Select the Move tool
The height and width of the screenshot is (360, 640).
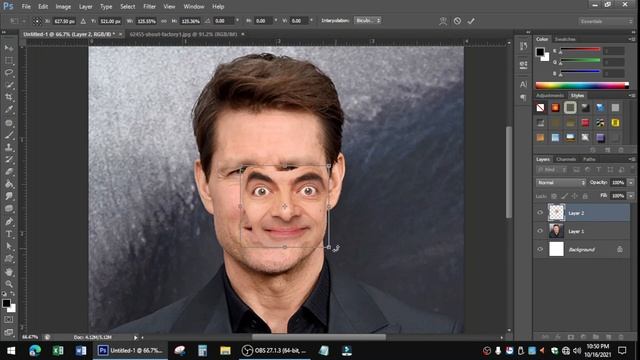[x=9, y=48]
